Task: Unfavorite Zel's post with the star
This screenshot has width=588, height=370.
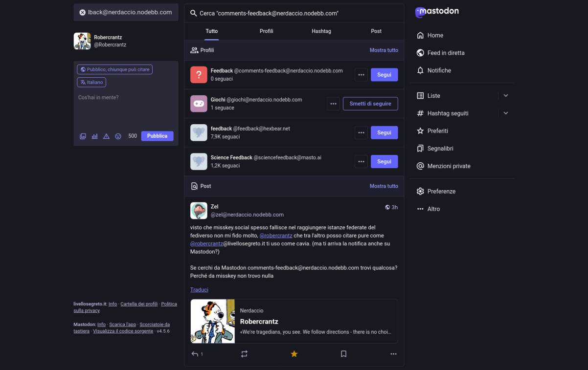Action: 294,354
